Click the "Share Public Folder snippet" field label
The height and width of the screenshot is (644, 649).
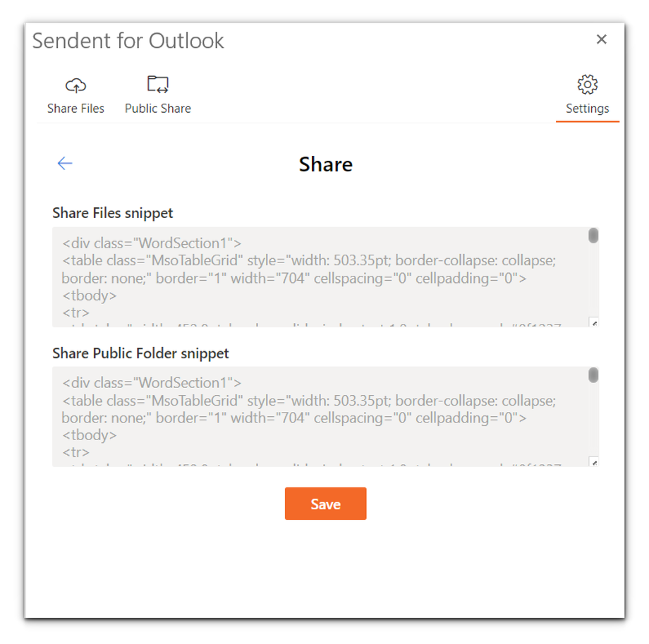tap(140, 353)
